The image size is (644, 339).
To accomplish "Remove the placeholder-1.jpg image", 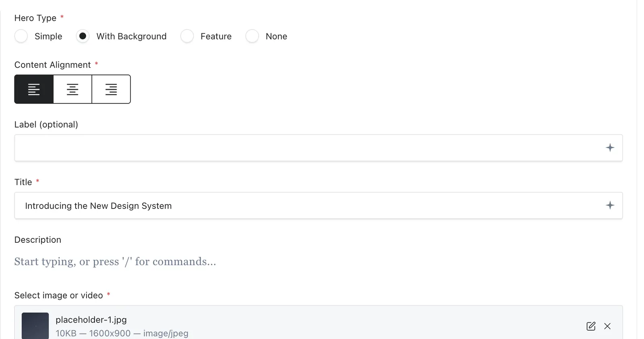I will click(x=607, y=326).
